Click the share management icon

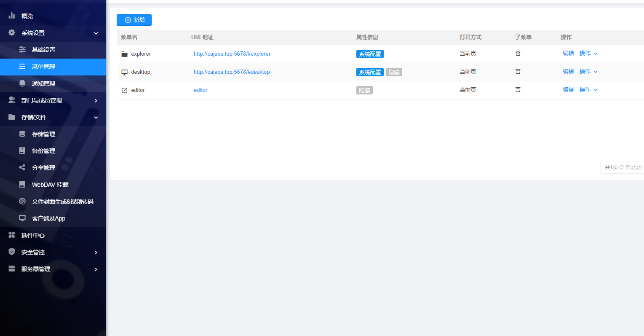tap(22, 167)
